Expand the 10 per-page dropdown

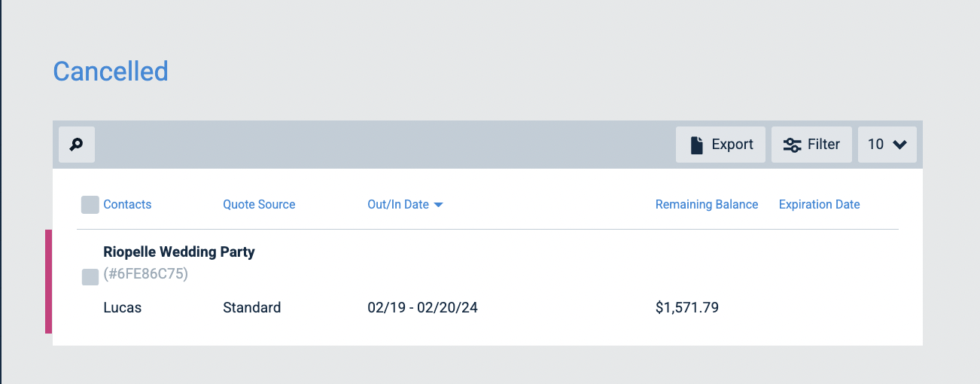887,145
